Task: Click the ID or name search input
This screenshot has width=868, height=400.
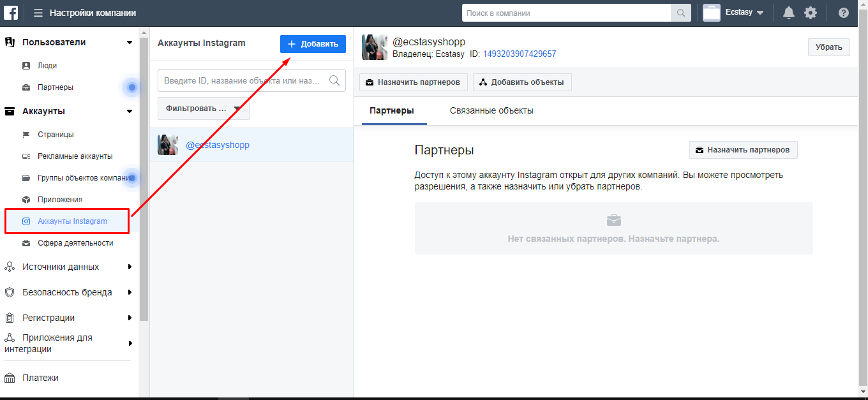Action: (251, 80)
